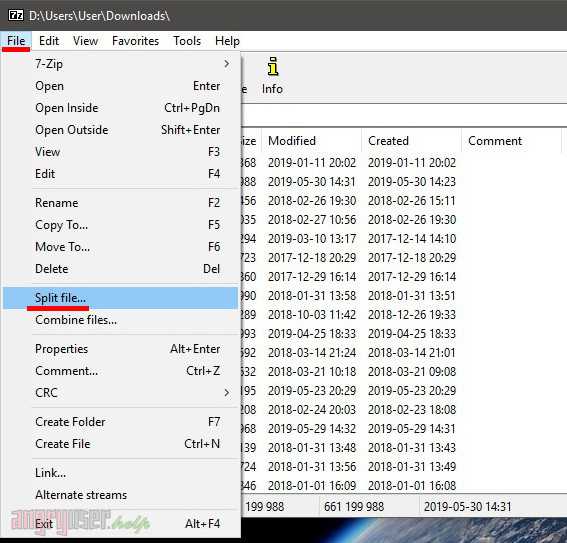Click the 7-Zip title bar icon
The image size is (567, 543).
click(x=16, y=16)
